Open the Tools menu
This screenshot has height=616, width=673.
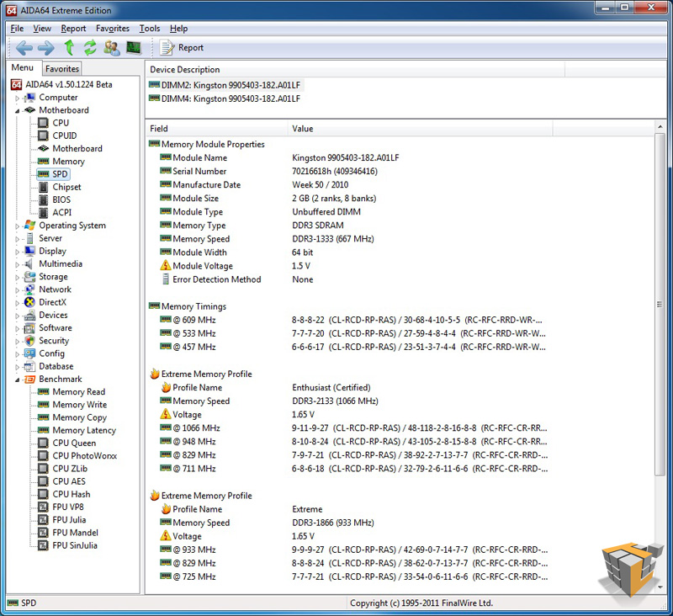pos(150,29)
